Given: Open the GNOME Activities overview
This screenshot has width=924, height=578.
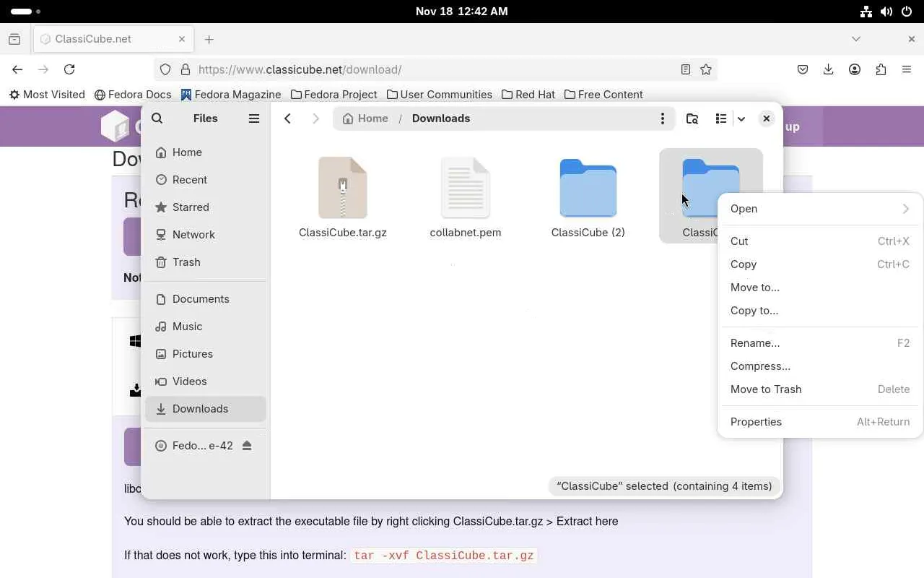Looking at the screenshot, I should click(x=26, y=12).
